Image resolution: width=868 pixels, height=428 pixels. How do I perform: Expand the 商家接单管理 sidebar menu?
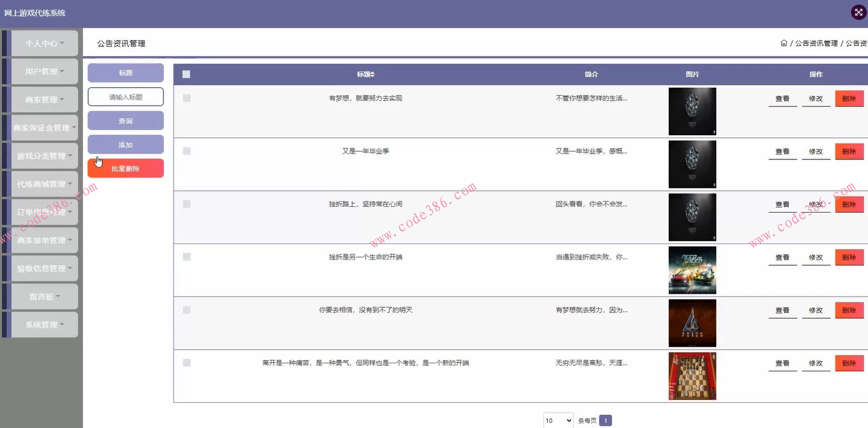coord(45,240)
